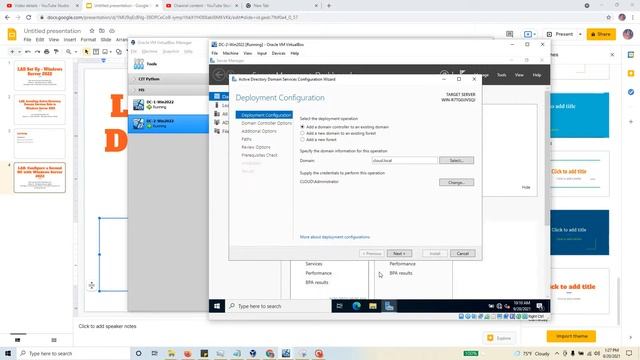
Task: Click the Change... credentials button
Action: point(456,182)
